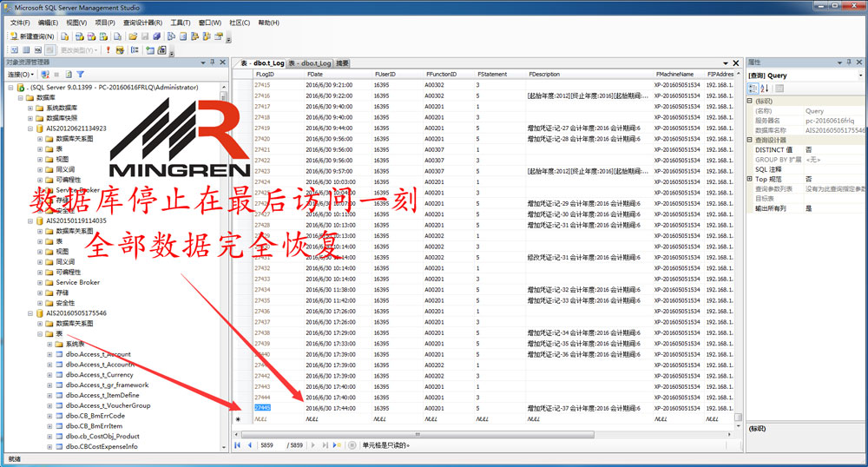
Task: Open the 连接(O) connect dropdown
Action: [x=20, y=75]
